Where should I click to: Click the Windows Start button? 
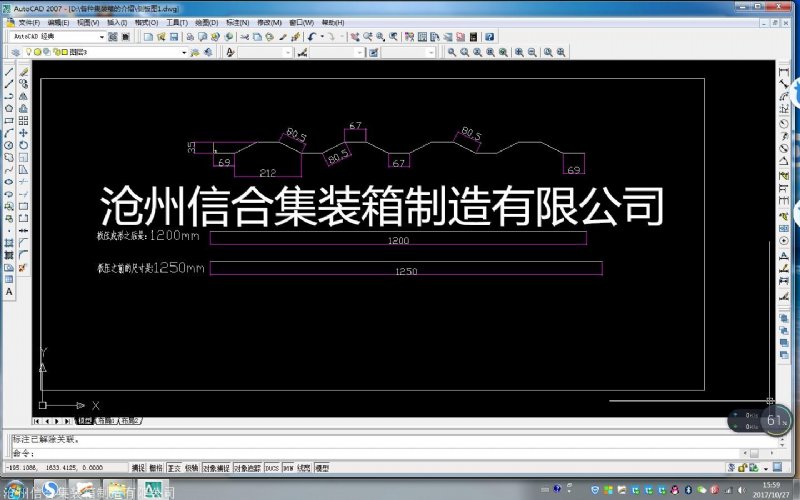[x=12, y=489]
